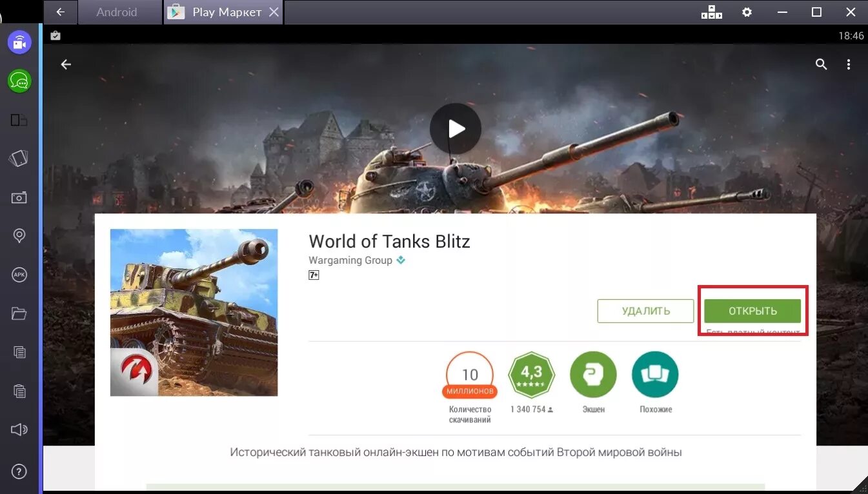Click the 7+ age rating badge
868x494 pixels.
[x=314, y=275]
